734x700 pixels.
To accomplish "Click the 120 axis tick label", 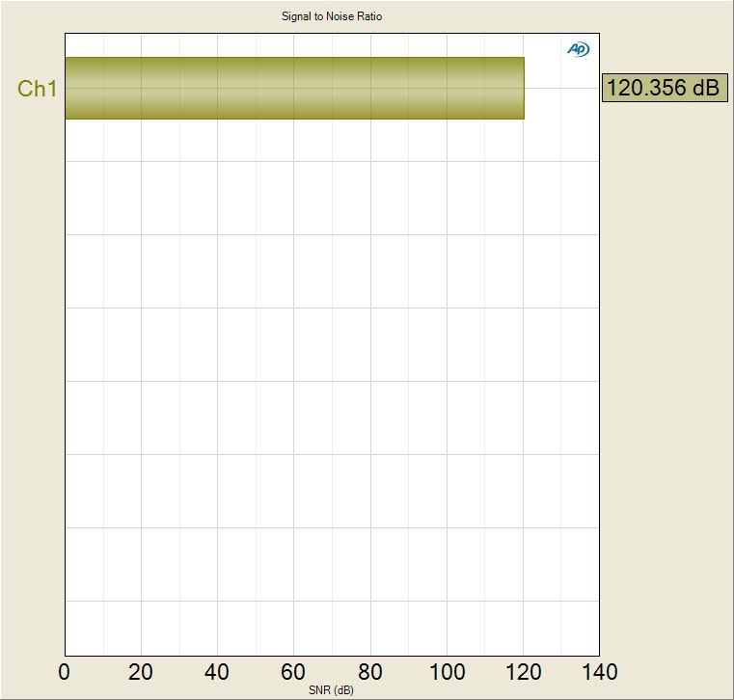I will click(524, 672).
